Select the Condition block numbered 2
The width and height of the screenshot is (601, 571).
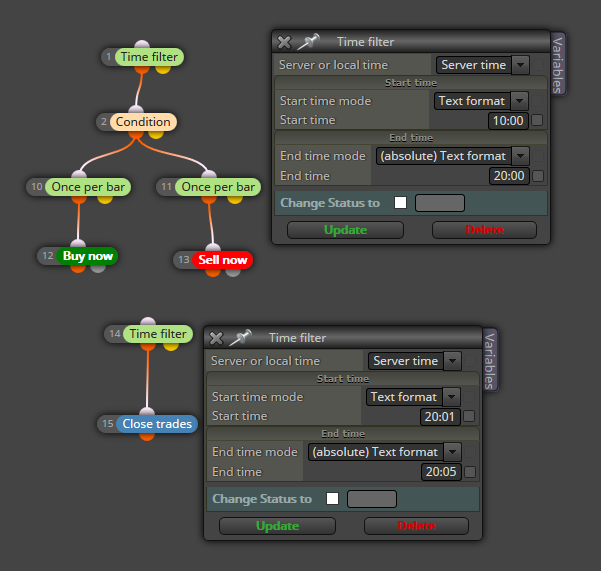pyautogui.click(x=143, y=122)
